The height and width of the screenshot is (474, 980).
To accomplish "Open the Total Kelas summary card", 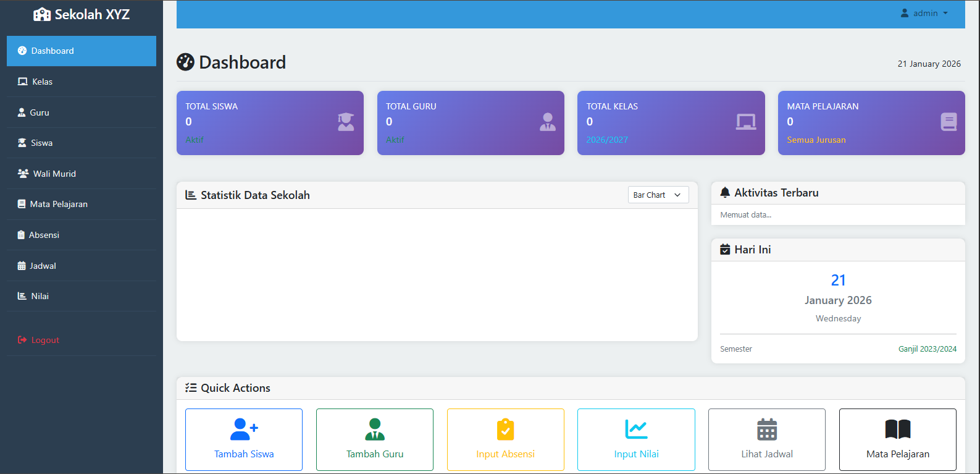I will click(x=671, y=123).
